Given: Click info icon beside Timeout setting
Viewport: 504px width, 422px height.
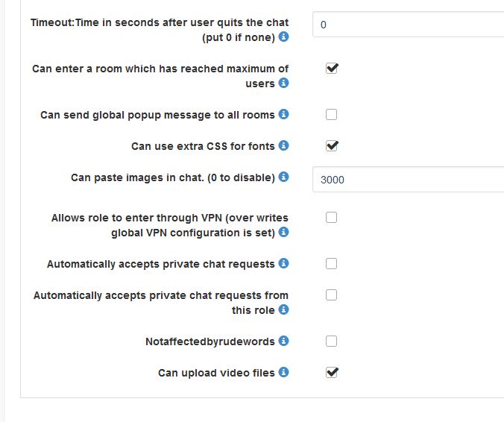Looking at the screenshot, I should pos(284,37).
